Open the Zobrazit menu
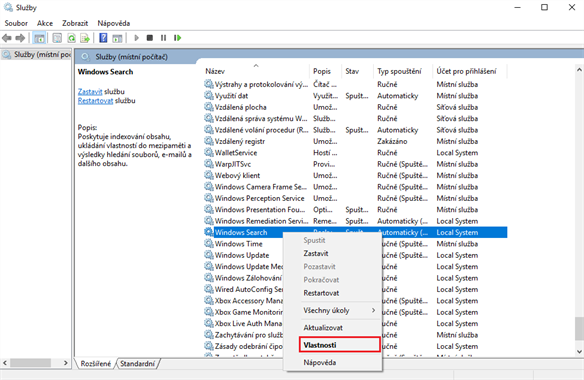Viewport: 584px width, 380px height. 75,23
